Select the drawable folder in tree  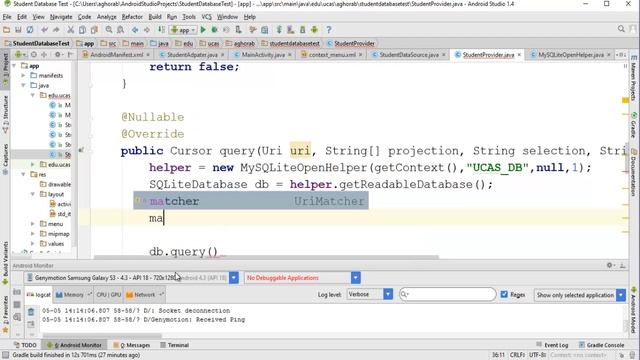click(55, 184)
